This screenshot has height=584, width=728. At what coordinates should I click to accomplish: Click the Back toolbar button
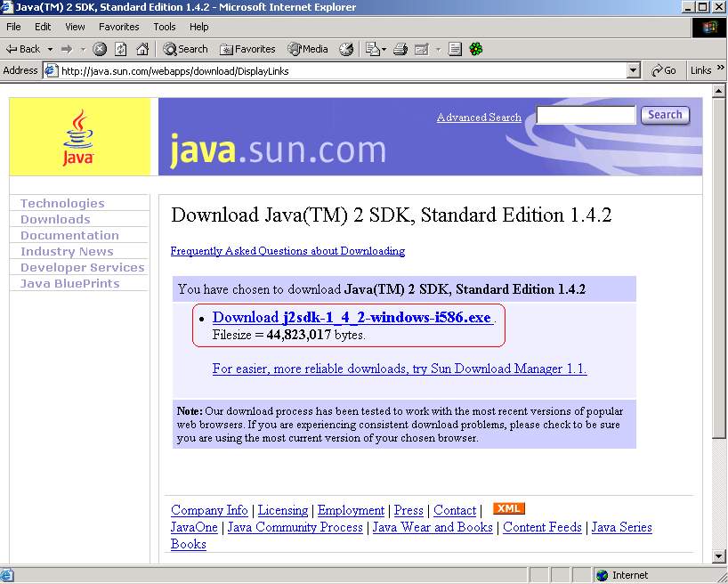(23, 49)
